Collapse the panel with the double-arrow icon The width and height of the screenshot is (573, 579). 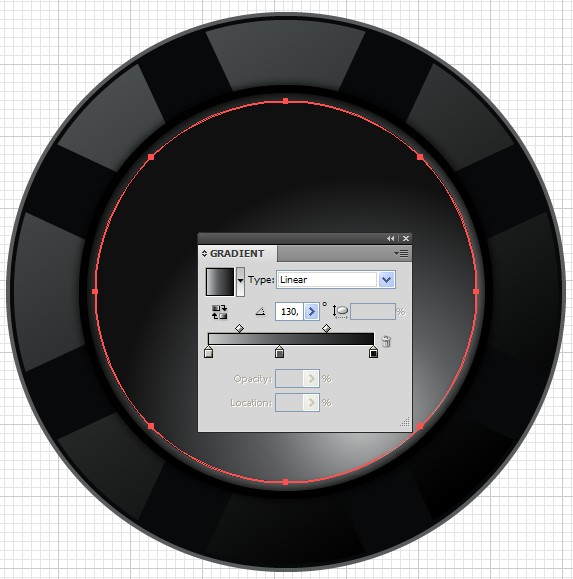coord(391,239)
